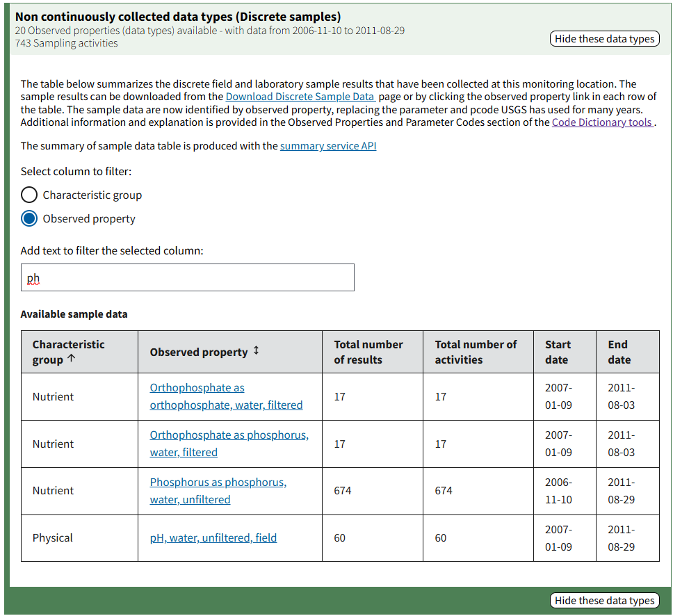Image resolution: width=673 pixels, height=616 pixels.
Task: Click the 'Start date' column header
Action: click(x=565, y=352)
